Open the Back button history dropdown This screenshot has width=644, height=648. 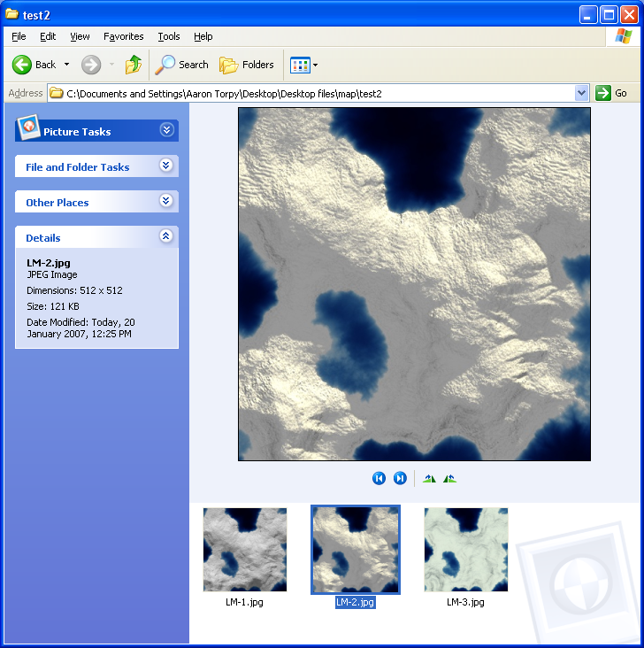(x=66, y=65)
